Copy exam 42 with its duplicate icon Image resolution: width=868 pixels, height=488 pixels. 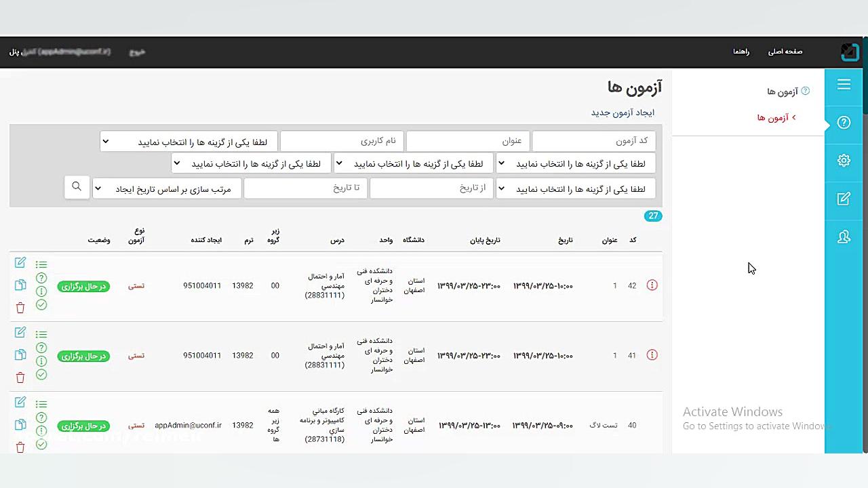click(x=20, y=285)
